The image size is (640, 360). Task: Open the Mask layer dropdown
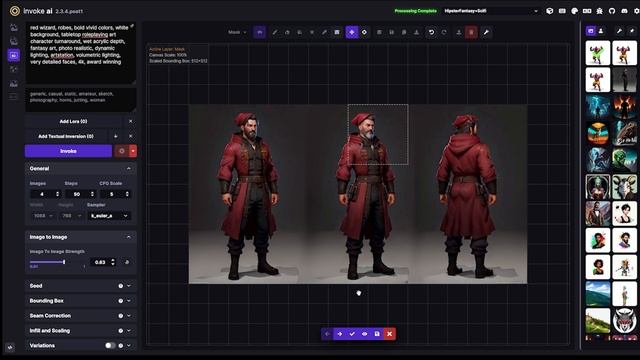click(x=238, y=32)
